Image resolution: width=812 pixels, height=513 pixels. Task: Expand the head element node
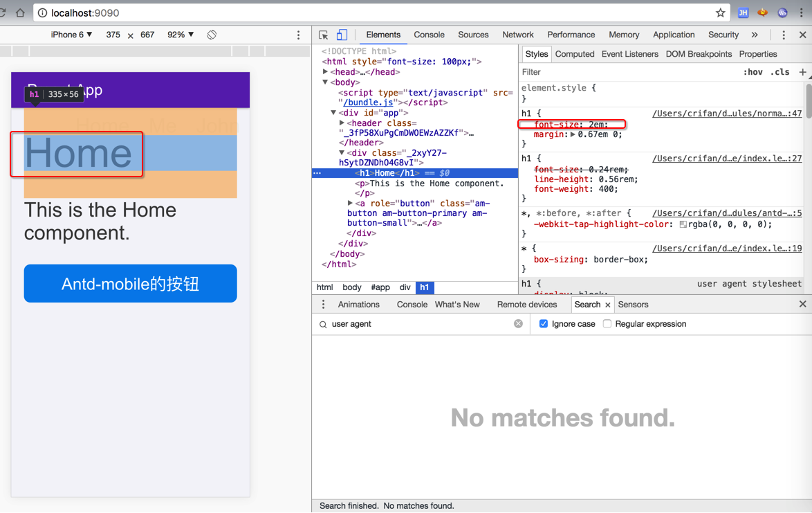coord(325,72)
